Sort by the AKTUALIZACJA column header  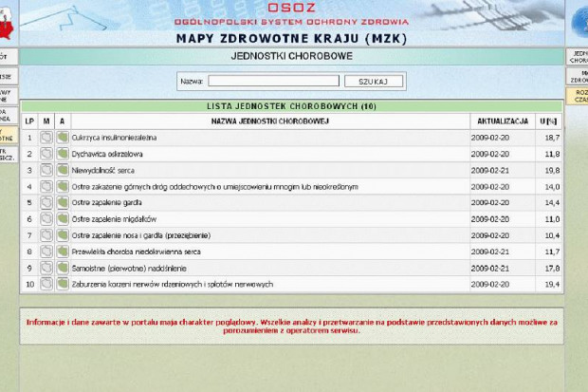(x=503, y=121)
